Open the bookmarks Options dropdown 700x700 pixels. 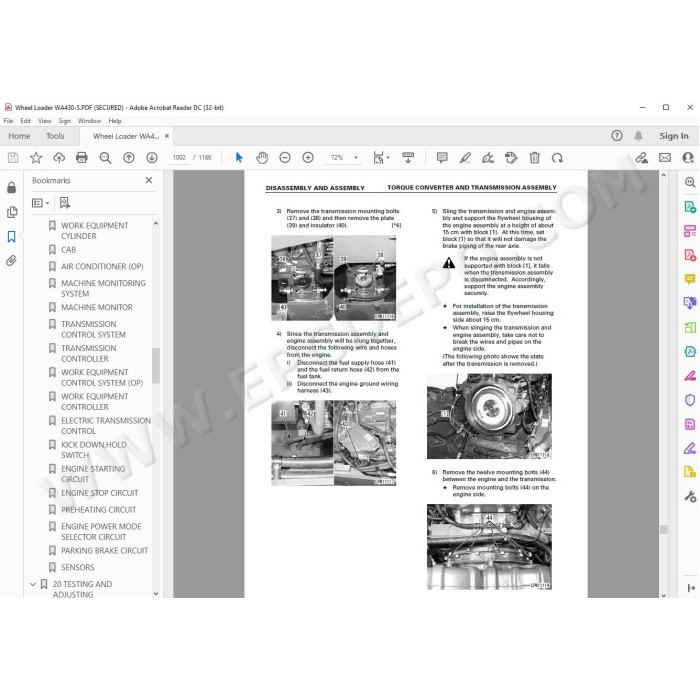pyautogui.click(x=40, y=203)
